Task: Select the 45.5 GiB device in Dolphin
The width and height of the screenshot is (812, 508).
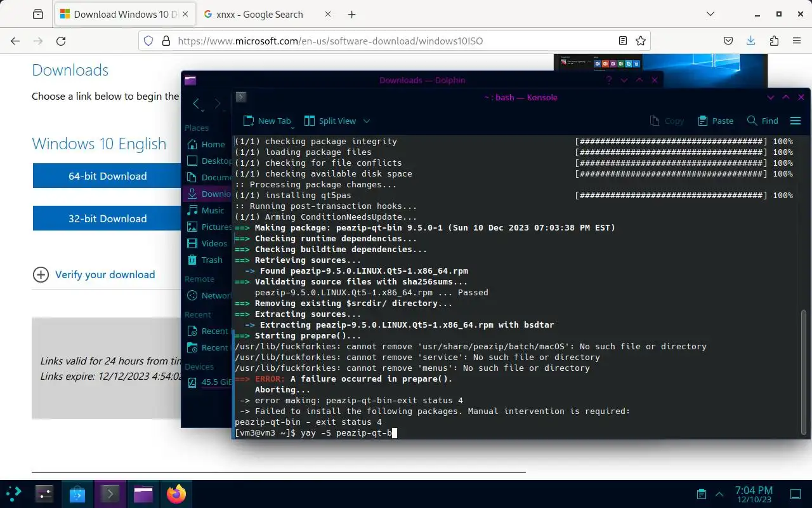Action: coord(209,382)
